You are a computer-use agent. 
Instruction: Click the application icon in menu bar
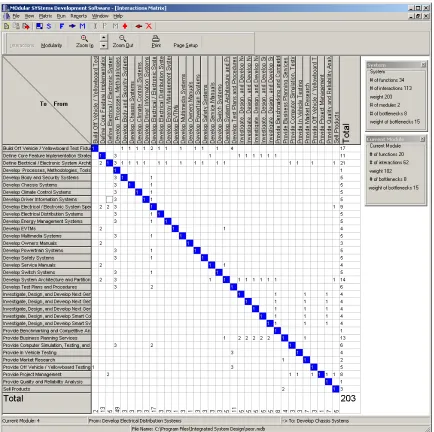(x=6, y=16)
